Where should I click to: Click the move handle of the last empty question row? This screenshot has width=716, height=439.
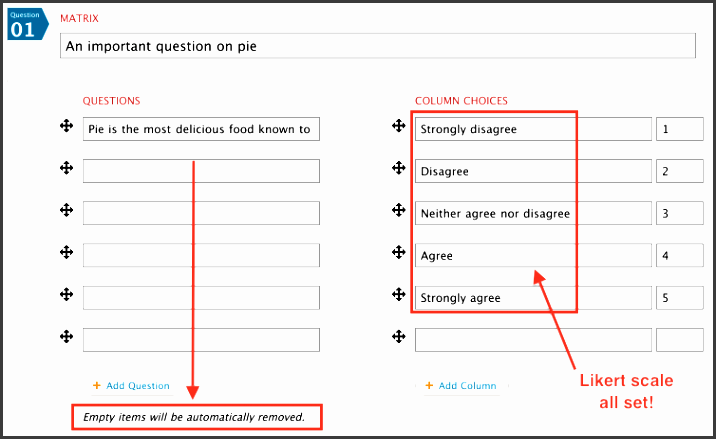coord(67,336)
